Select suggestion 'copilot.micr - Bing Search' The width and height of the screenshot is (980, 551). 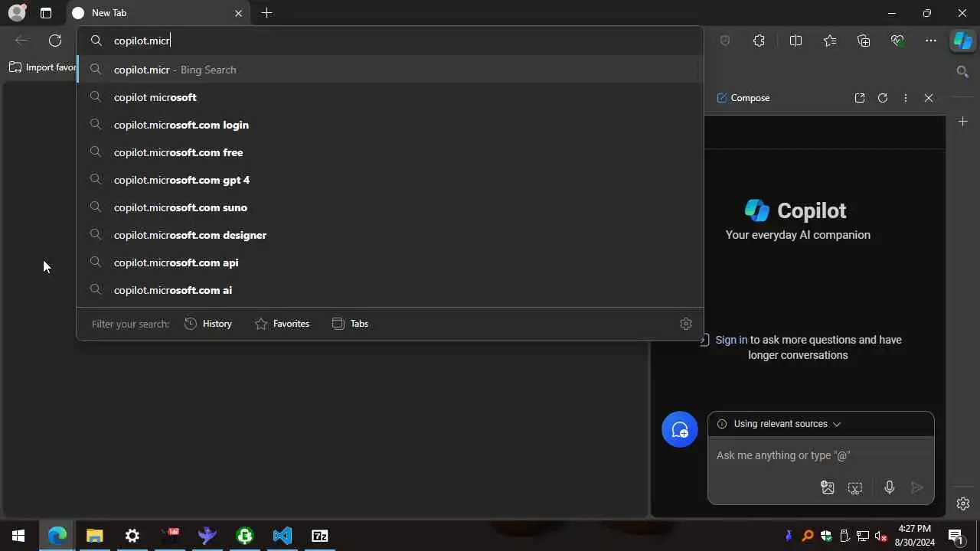pyautogui.click(x=390, y=70)
